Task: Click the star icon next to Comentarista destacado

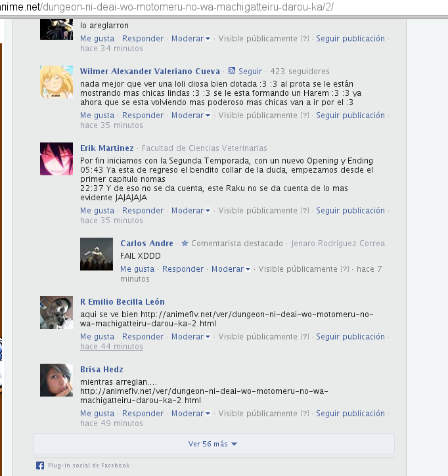Action: (185, 243)
